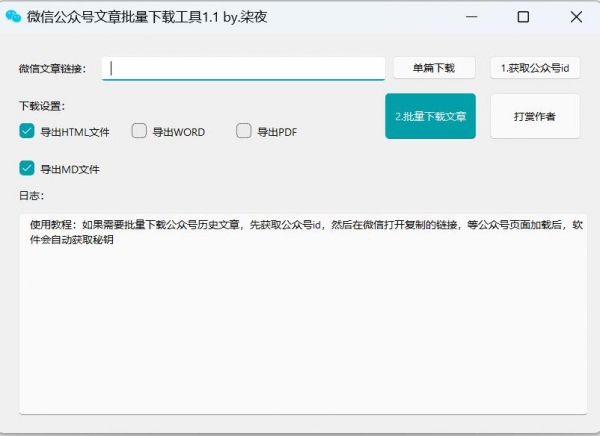Click the 微信文章链接: label

(x=52, y=69)
